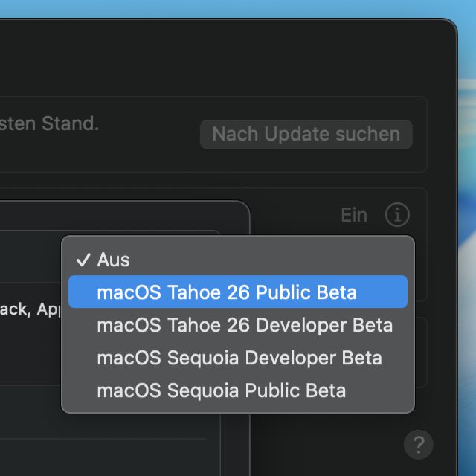This screenshot has width=476, height=476.
Task: Click the Nach Update suchen button
Action: coord(306,135)
